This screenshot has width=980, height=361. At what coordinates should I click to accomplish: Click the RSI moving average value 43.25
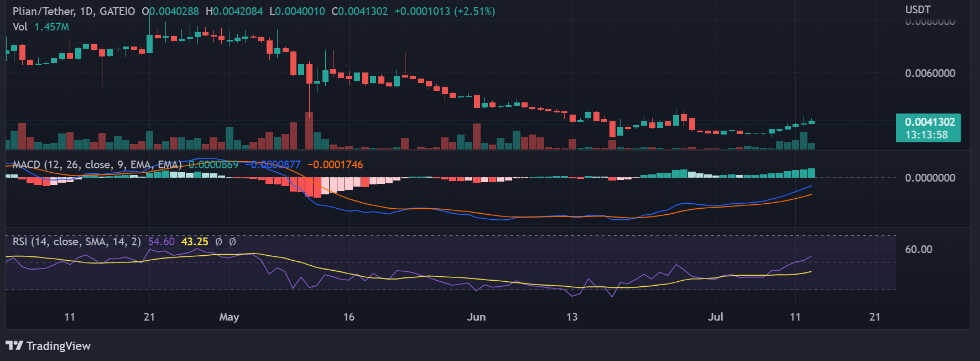click(x=195, y=241)
